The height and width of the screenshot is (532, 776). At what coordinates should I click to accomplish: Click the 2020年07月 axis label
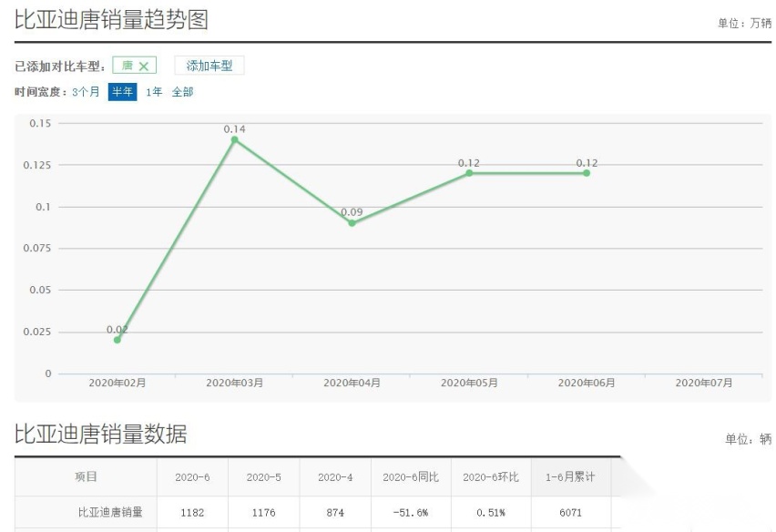pyautogui.click(x=704, y=383)
